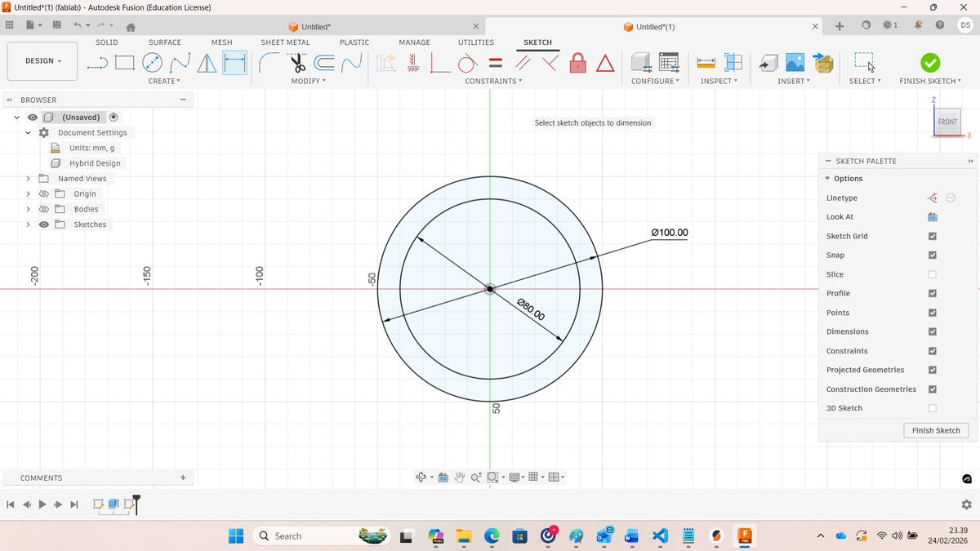Open the INSERT dropdown menu
The width and height of the screenshot is (980, 551).
pyautogui.click(x=794, y=81)
